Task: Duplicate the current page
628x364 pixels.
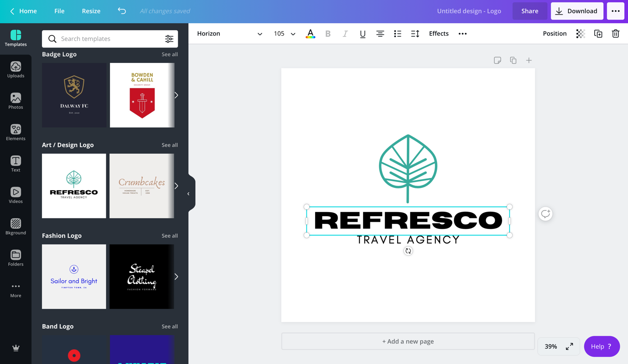Action: pyautogui.click(x=513, y=60)
